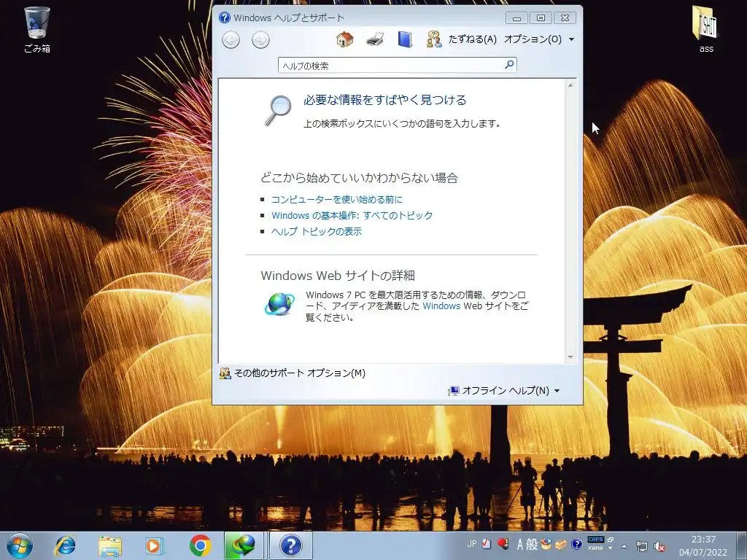Show hidden tray icons arrow

pos(624,546)
